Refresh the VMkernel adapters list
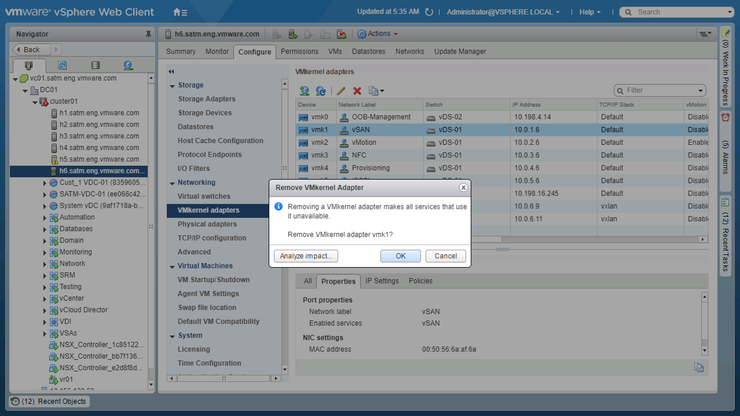This screenshot has height=416, width=740. (x=321, y=91)
